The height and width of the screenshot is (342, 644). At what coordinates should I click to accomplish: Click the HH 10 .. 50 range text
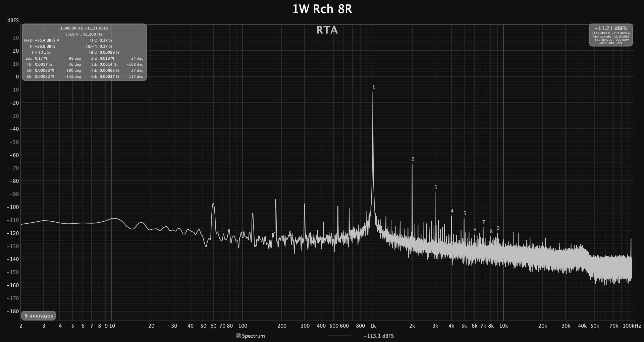42,52
